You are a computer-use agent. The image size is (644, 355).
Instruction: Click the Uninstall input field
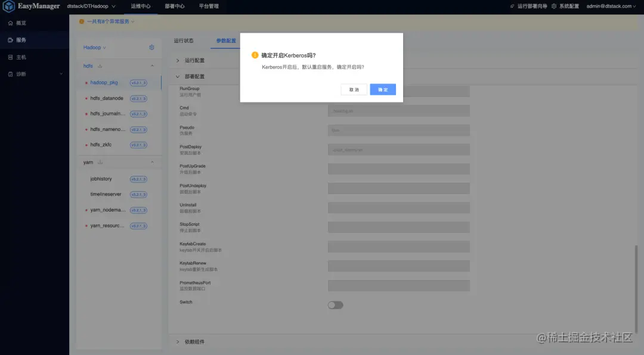(399, 208)
